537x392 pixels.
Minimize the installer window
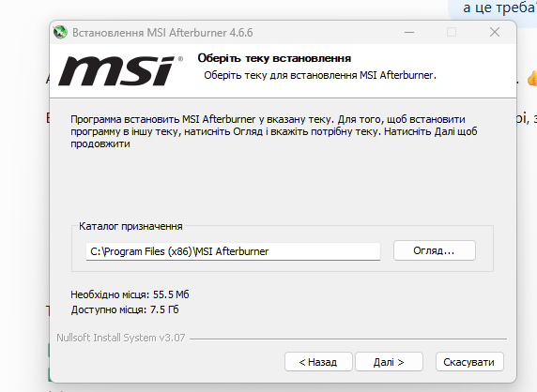coord(409,33)
